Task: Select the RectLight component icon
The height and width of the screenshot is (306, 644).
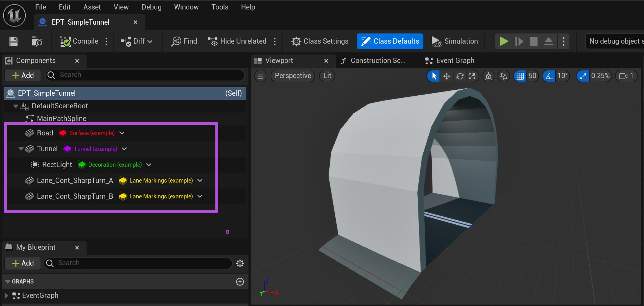Action: pyautogui.click(x=35, y=165)
